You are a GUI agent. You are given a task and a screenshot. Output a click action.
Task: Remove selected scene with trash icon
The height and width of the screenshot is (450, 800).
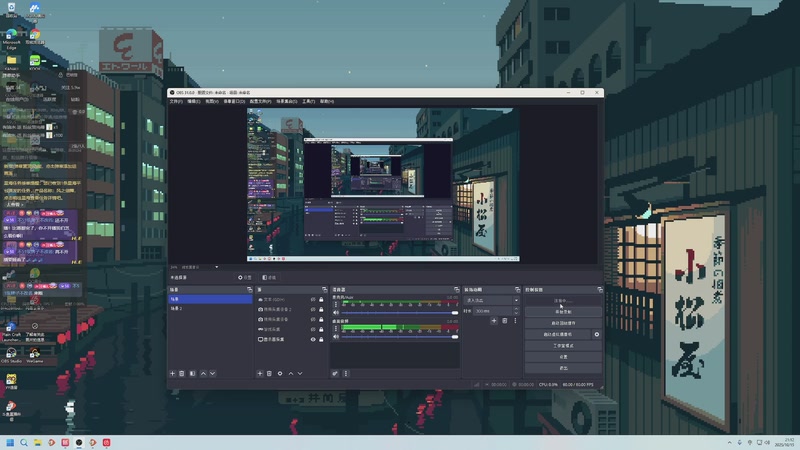(182, 373)
